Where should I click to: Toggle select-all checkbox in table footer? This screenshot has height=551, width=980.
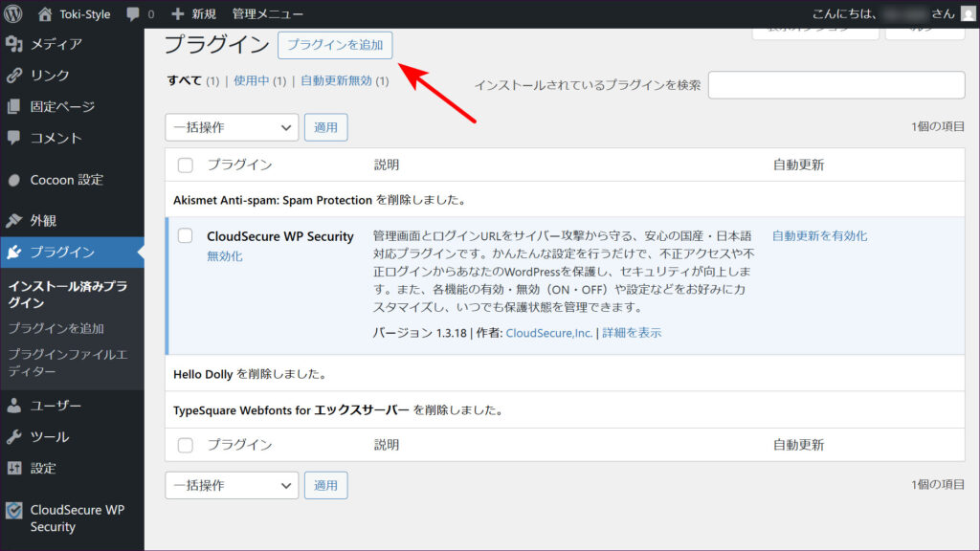(186, 445)
